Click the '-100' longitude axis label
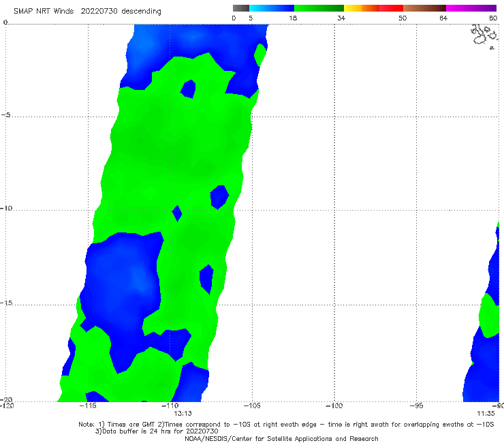 click(334, 406)
